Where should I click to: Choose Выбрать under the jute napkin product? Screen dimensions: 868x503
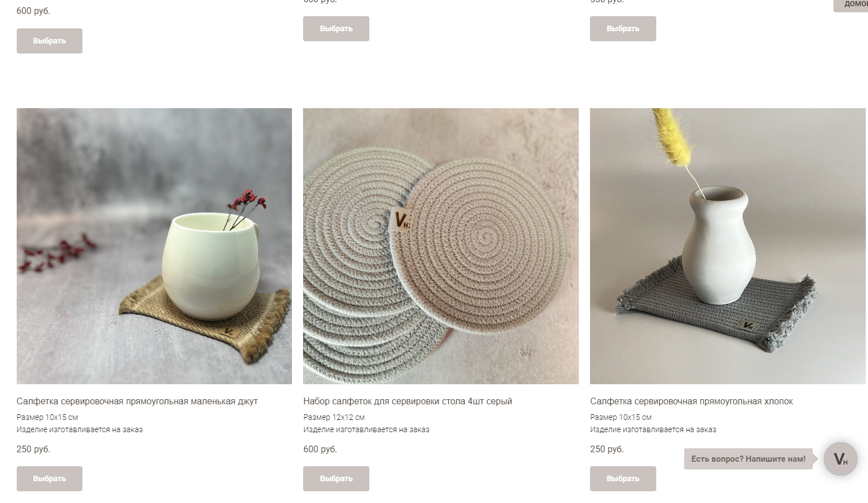click(x=50, y=478)
